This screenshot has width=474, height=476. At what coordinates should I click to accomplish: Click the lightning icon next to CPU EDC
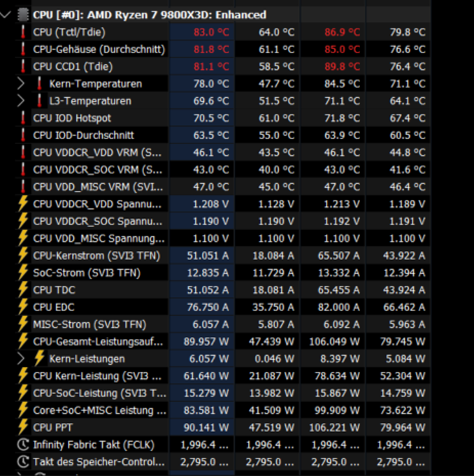[23, 307]
